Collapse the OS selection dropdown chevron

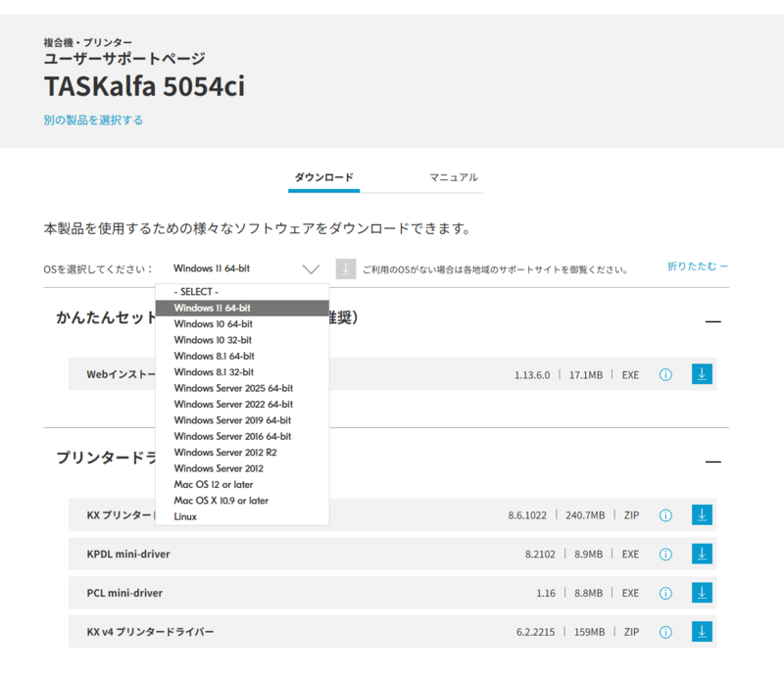(312, 267)
